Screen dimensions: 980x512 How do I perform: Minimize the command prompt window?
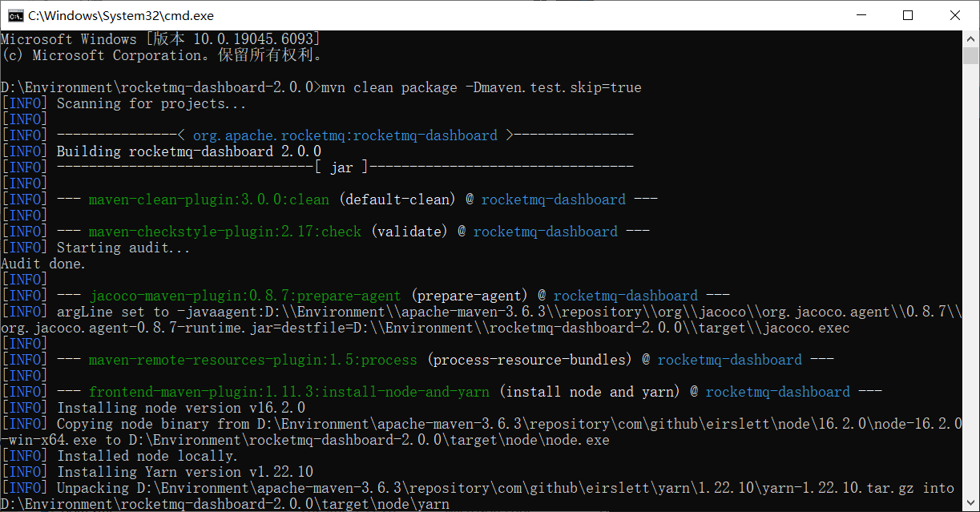861,15
